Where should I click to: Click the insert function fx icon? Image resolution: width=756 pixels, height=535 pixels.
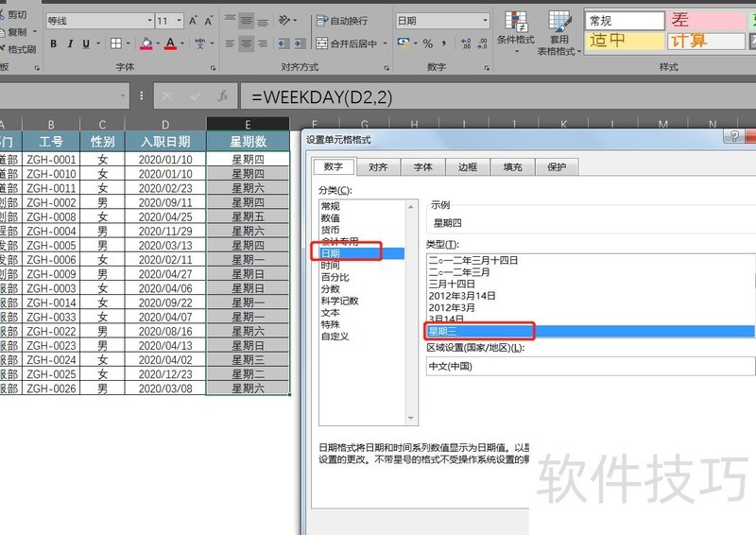(223, 96)
